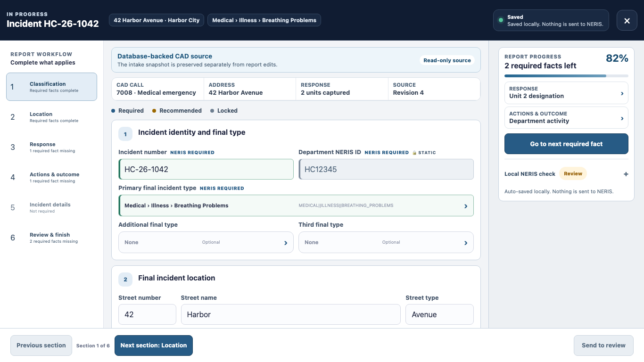Click the Section 1 of 6 label
The width and height of the screenshot is (644, 362).
(x=93, y=346)
